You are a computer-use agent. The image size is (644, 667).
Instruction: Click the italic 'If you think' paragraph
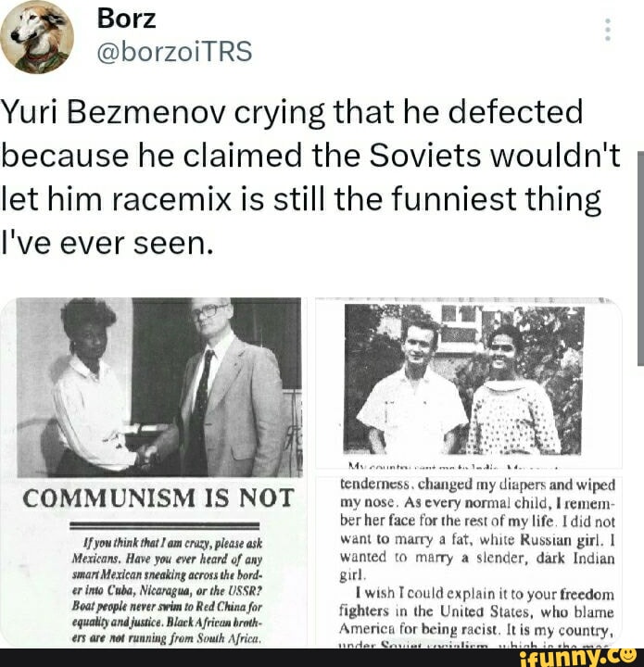166,591
